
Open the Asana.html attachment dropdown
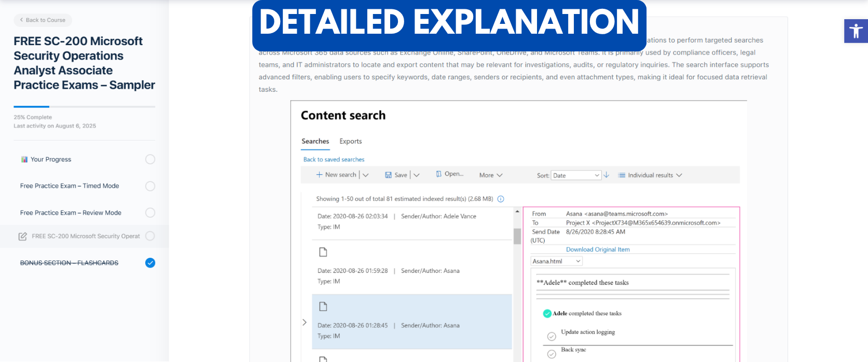click(556, 261)
